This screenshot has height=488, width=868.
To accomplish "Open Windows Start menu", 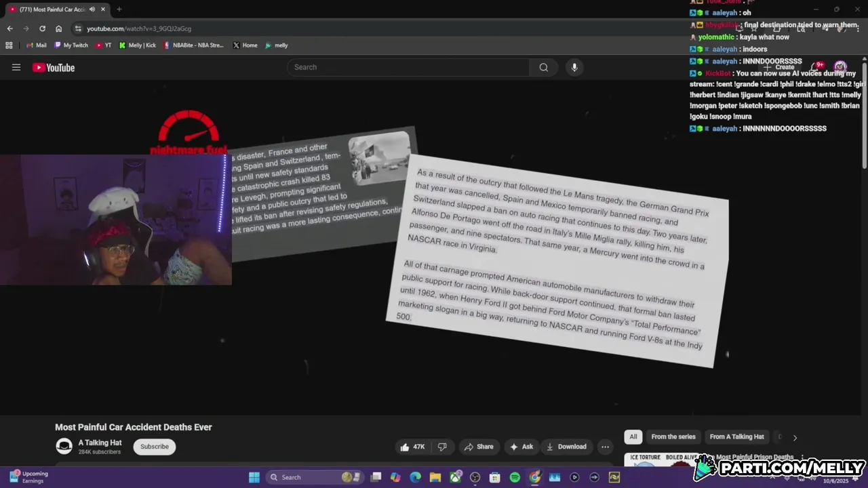I will click(x=254, y=477).
